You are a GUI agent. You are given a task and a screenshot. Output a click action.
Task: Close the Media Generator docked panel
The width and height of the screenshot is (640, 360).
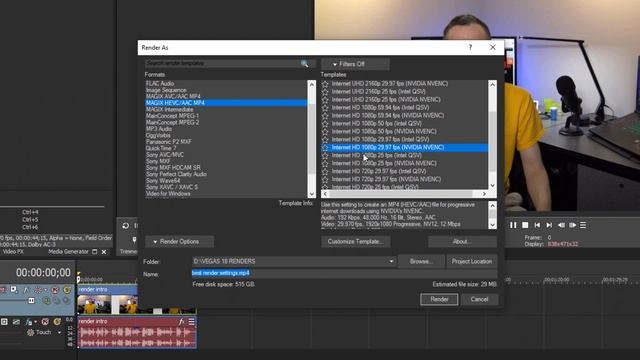(104, 252)
